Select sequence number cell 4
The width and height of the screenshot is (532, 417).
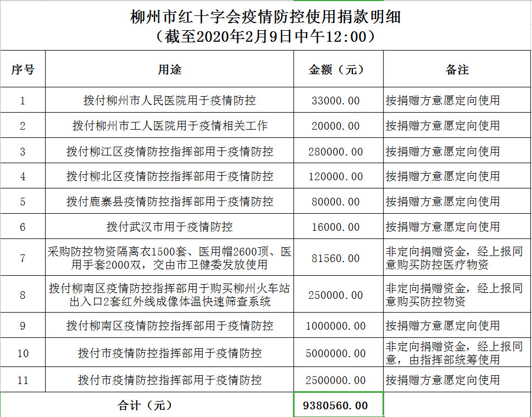[23, 176]
